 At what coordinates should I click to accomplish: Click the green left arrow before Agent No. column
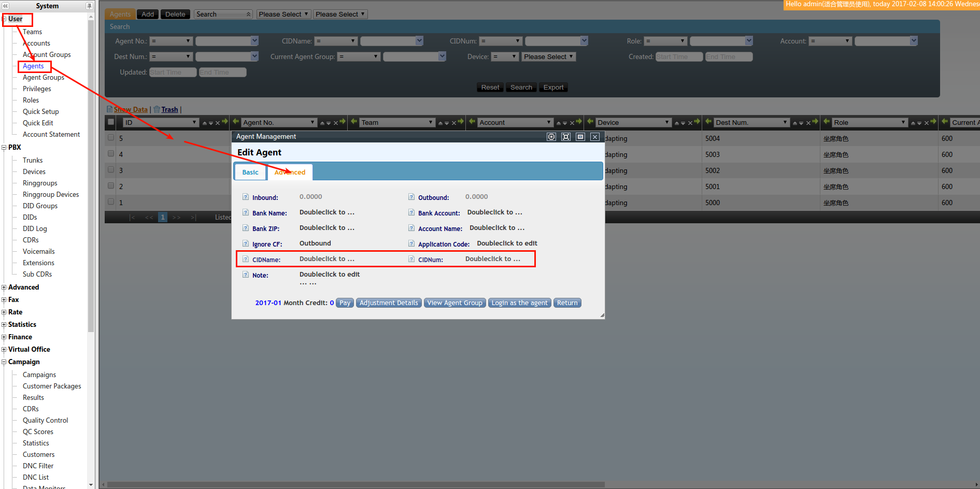236,122
